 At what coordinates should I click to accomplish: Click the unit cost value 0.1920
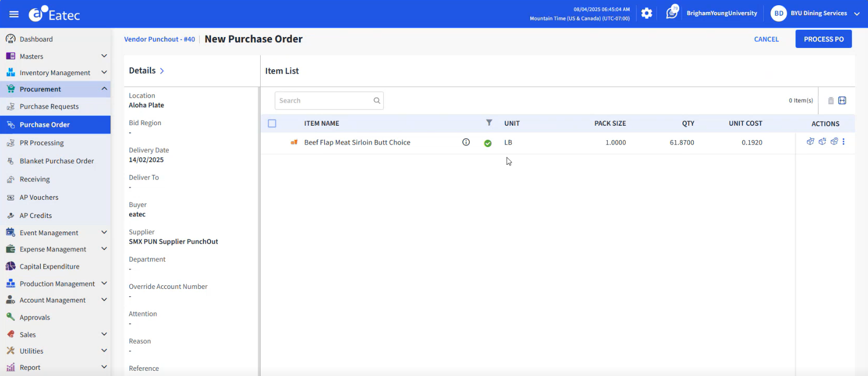(x=752, y=142)
